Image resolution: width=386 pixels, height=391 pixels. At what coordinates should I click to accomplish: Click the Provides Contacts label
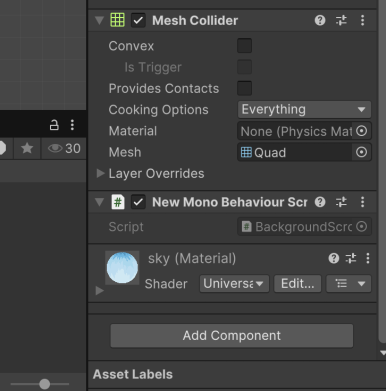pyautogui.click(x=164, y=88)
